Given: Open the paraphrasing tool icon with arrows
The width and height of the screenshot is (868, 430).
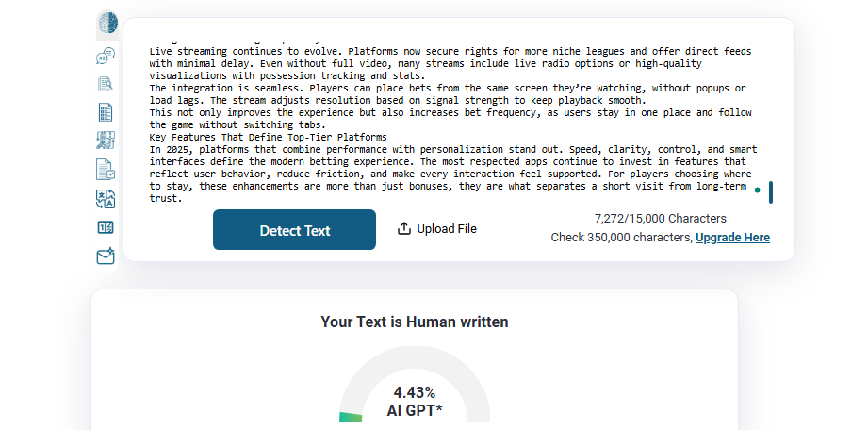Looking at the screenshot, I should click(106, 141).
